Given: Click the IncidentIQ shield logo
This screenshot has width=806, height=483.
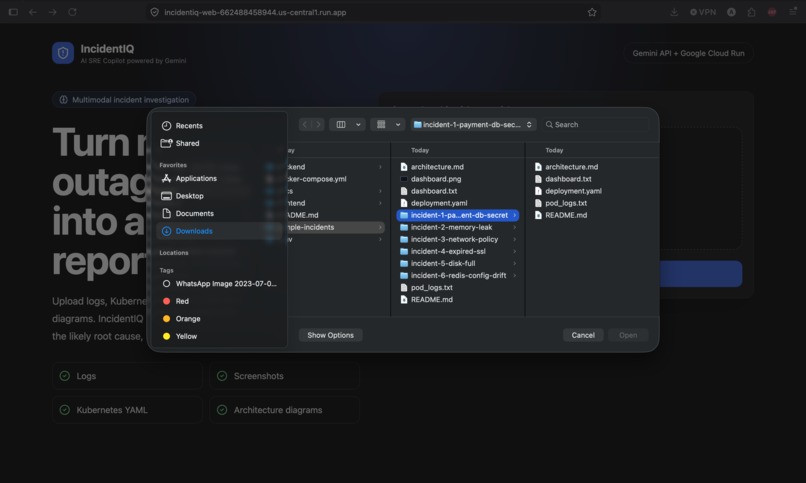Looking at the screenshot, I should 63,53.
